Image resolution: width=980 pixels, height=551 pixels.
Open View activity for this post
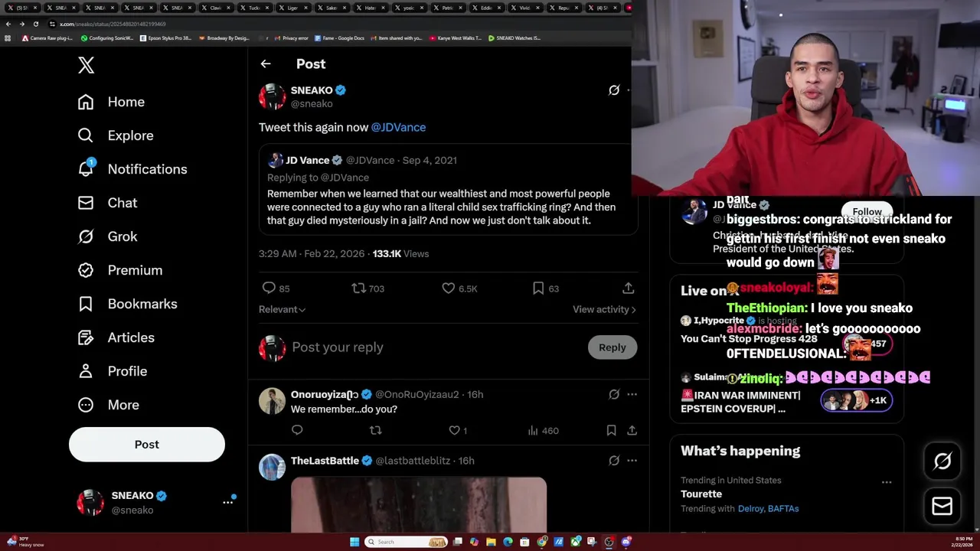click(604, 309)
